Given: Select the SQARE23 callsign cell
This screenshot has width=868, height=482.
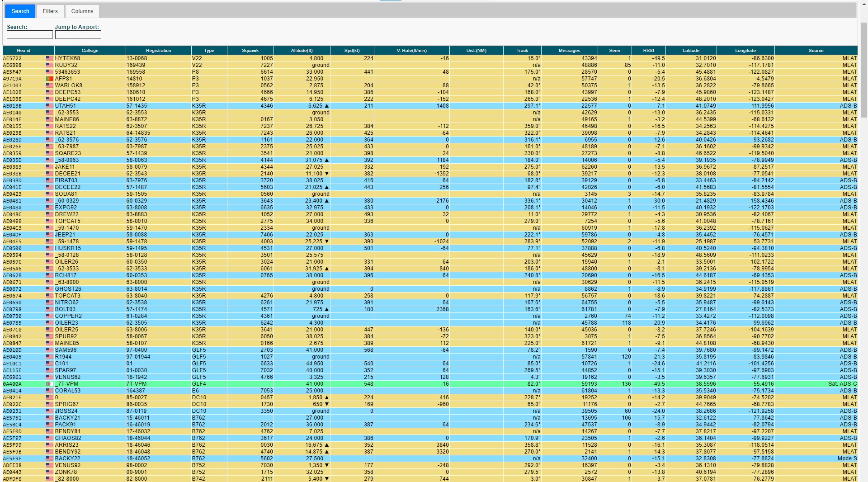Looking at the screenshot, I should pos(90,153).
